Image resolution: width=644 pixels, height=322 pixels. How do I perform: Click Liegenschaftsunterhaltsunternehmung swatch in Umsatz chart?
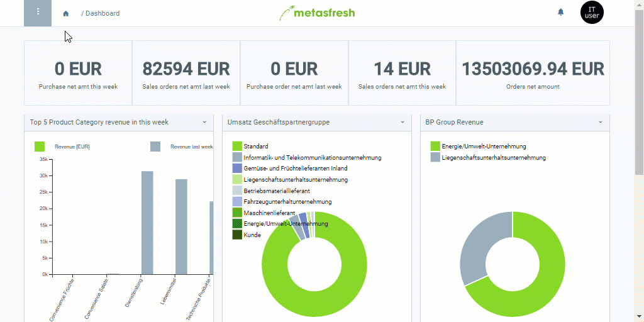coord(237,179)
